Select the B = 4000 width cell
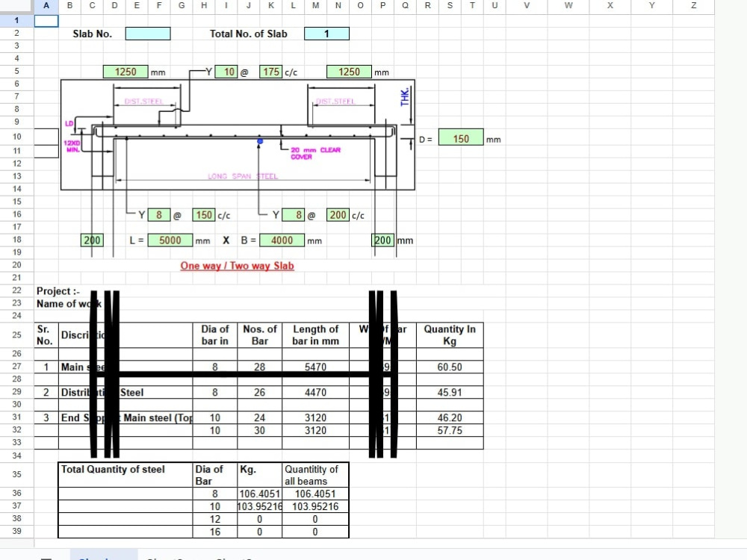The image size is (747, 560). (x=282, y=240)
